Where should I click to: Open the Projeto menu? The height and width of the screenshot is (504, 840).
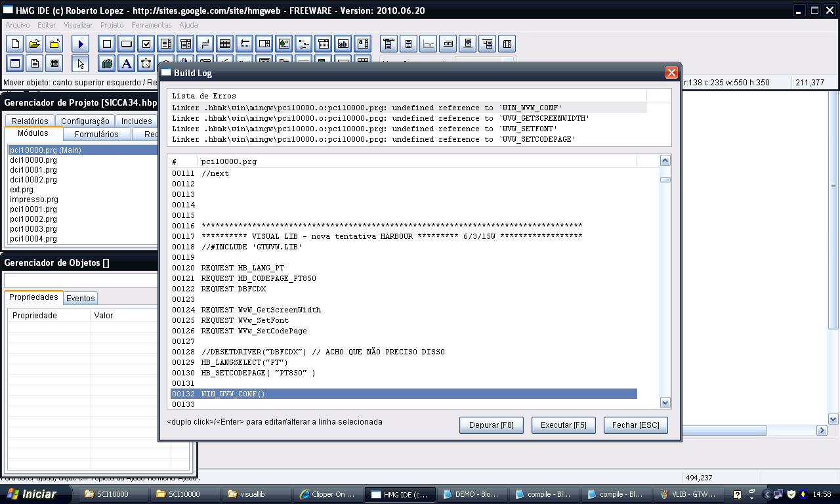tap(112, 25)
